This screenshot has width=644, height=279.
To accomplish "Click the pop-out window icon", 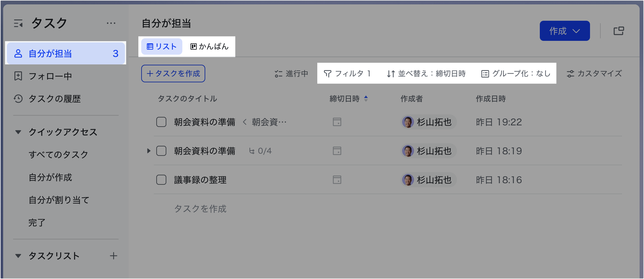I will [x=619, y=31].
